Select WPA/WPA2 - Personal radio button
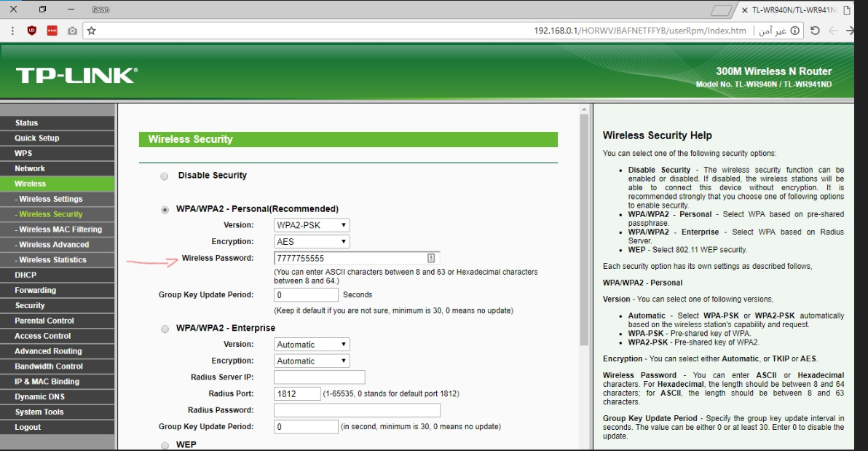 point(165,209)
